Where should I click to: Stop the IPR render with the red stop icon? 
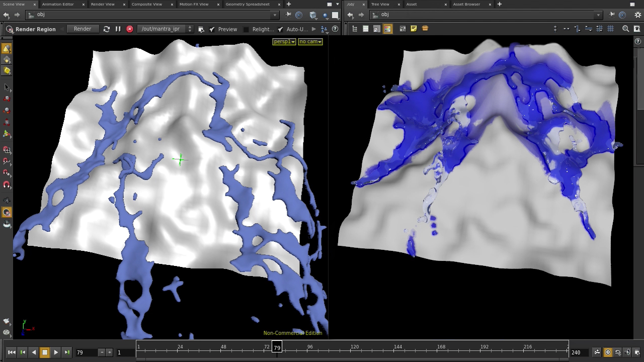129,29
